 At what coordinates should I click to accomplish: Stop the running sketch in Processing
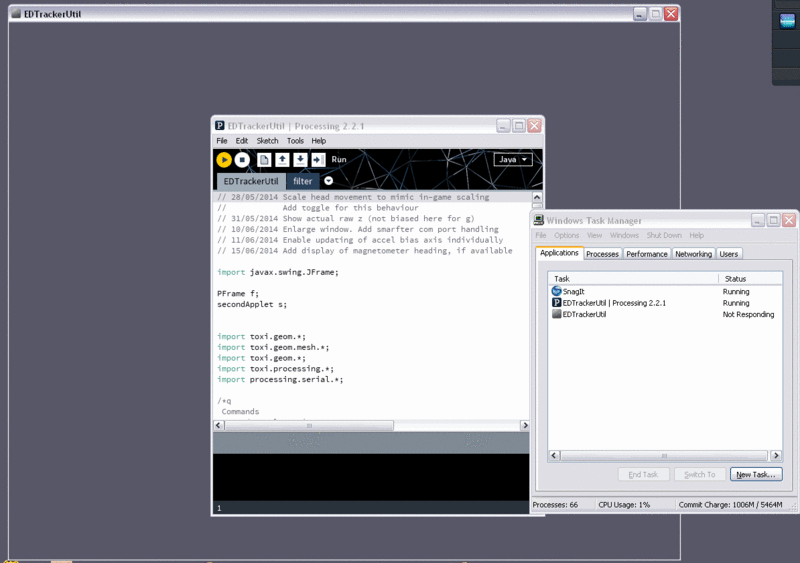point(242,160)
